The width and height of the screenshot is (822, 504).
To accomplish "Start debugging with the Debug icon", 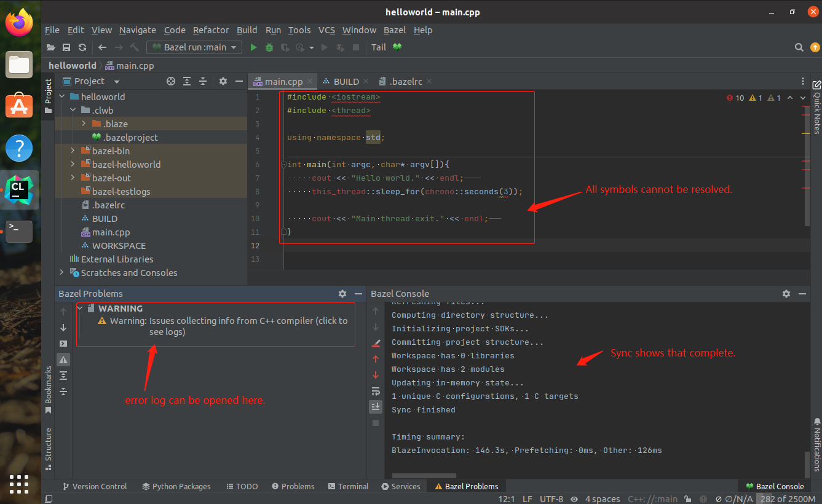I will point(269,47).
